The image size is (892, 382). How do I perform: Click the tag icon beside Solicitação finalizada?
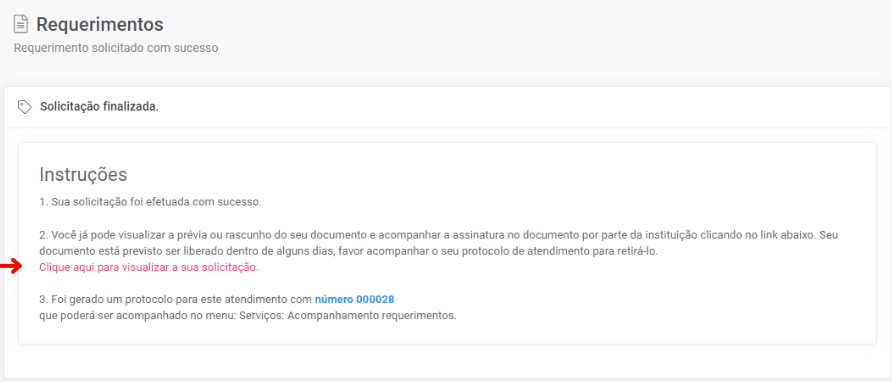pos(24,107)
